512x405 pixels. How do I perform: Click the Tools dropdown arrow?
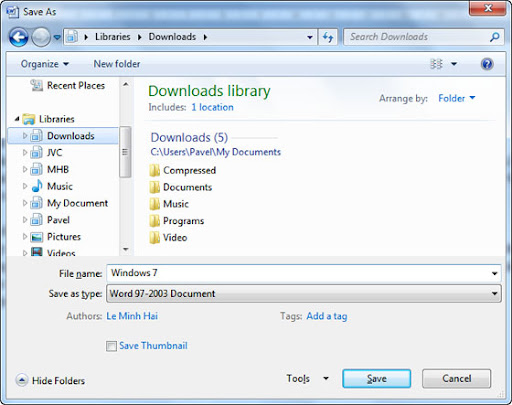pyautogui.click(x=326, y=378)
